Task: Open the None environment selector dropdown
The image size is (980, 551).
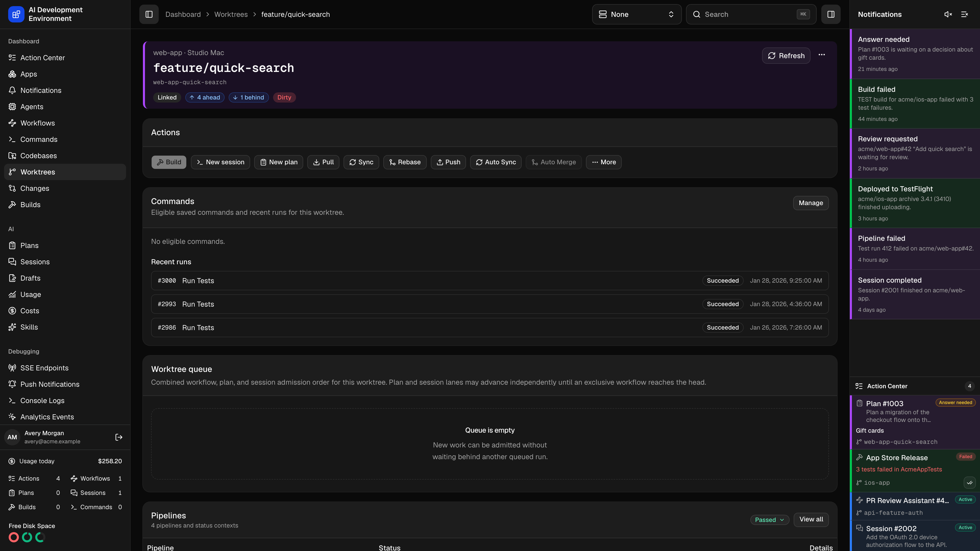Action: [x=636, y=15]
